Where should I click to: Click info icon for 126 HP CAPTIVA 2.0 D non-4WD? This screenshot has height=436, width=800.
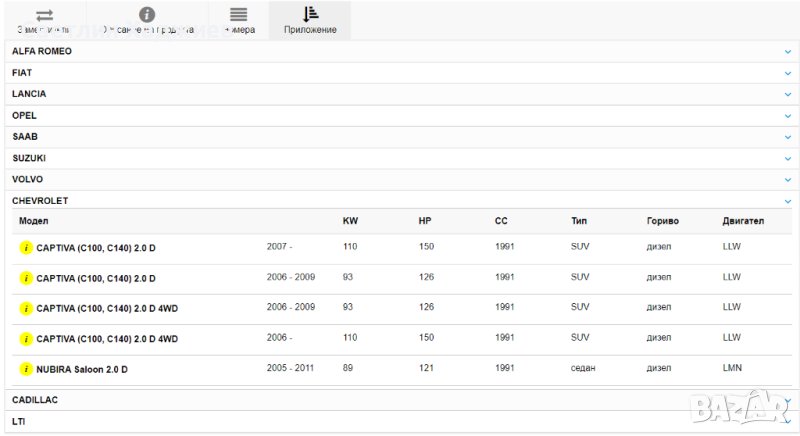(26, 278)
